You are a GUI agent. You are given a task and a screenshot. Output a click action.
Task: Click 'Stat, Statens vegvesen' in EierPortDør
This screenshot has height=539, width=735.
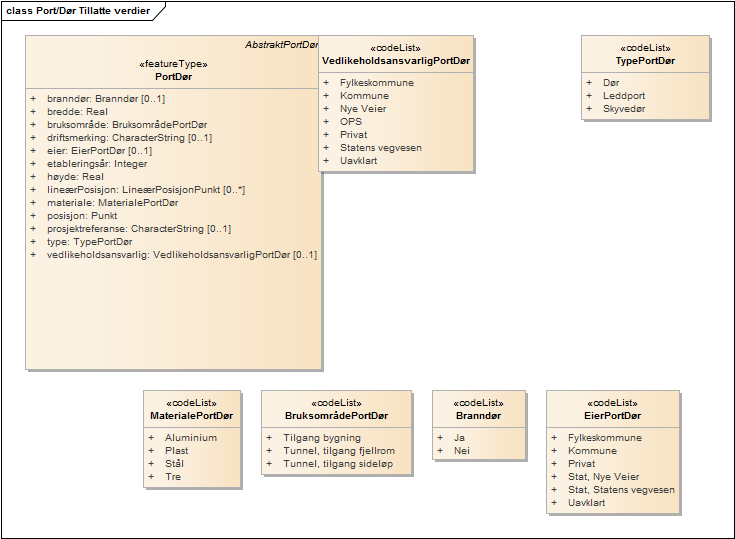621,490
